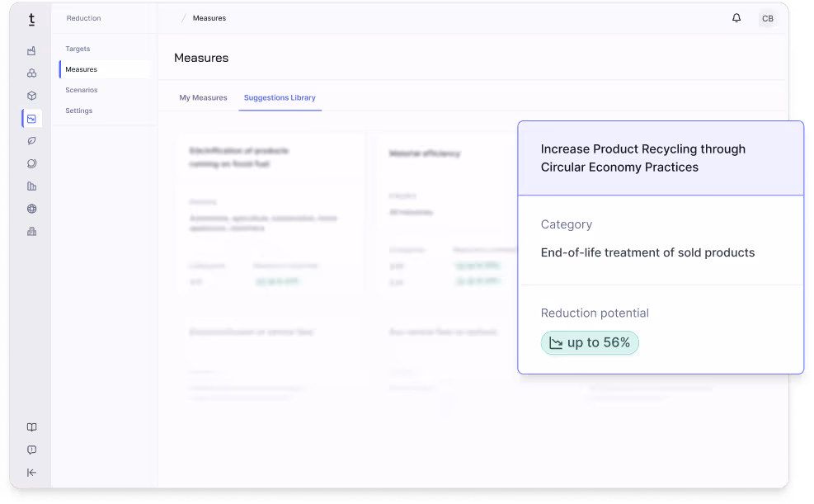Open the CB user avatar menu

[x=767, y=18]
